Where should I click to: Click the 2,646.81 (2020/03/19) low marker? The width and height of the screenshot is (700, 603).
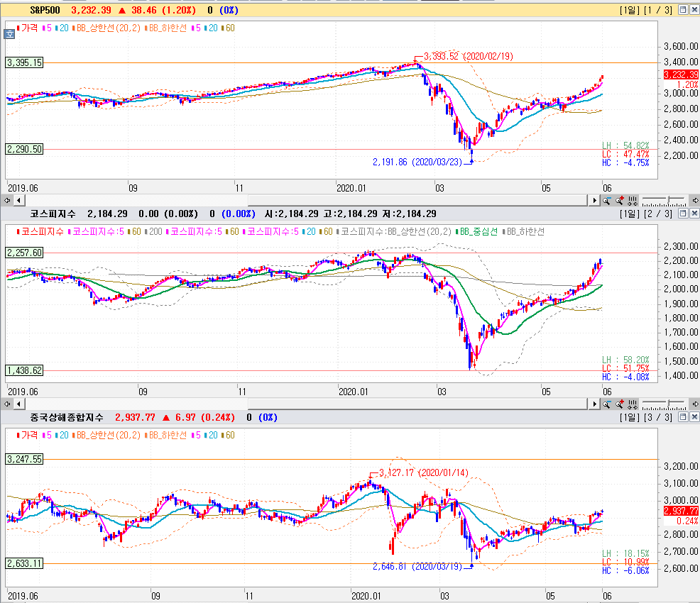(x=417, y=566)
